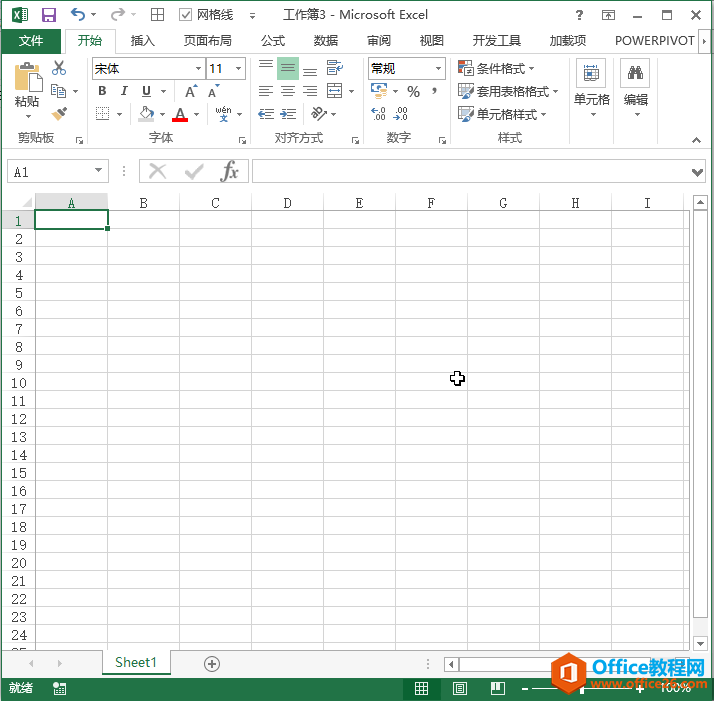Click the Cut scissors icon
This screenshot has width=714, height=701.
click(x=59, y=68)
